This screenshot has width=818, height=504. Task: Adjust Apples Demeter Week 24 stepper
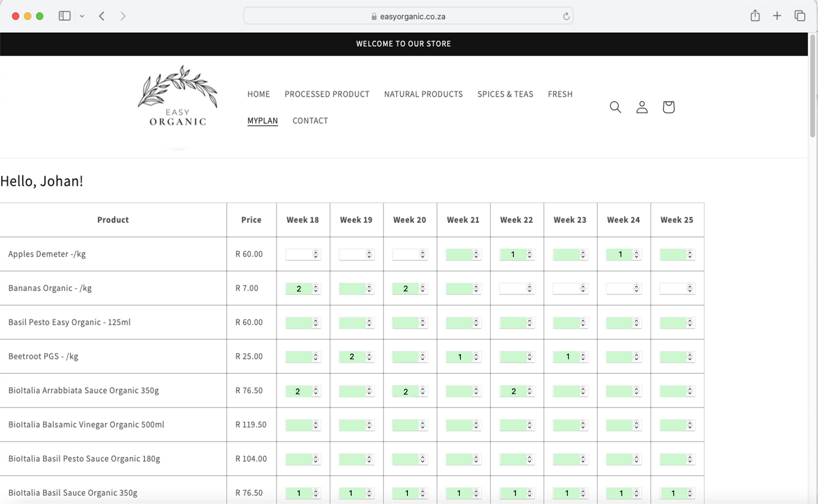pyautogui.click(x=636, y=254)
